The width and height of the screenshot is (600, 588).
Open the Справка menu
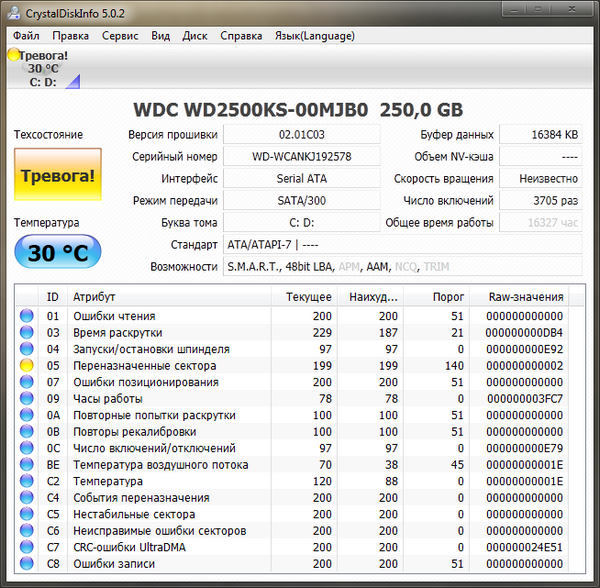tap(241, 36)
